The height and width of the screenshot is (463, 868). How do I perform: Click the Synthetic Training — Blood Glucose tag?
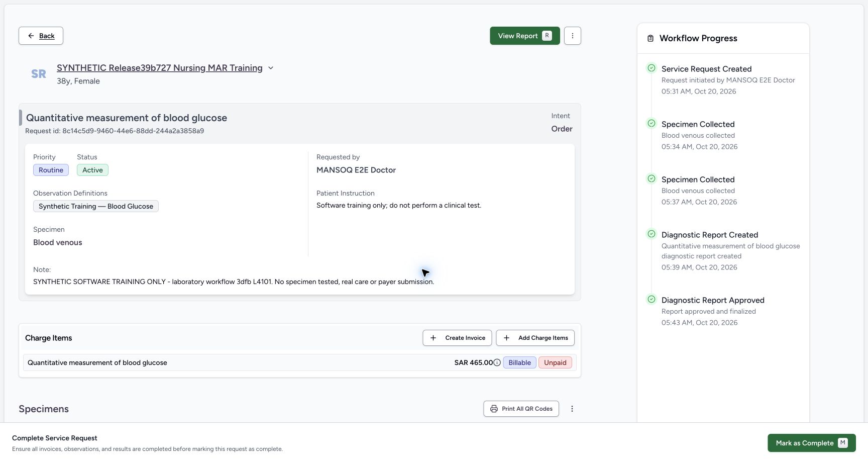[x=96, y=206]
